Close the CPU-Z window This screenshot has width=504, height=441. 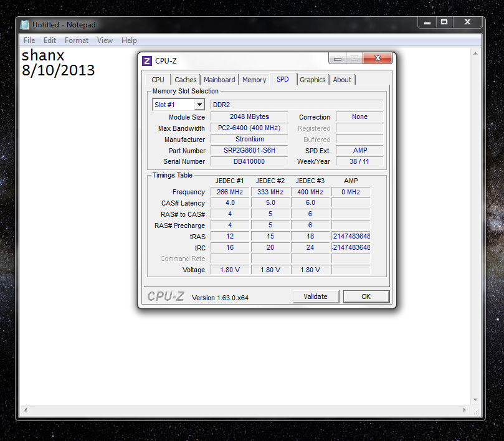(x=379, y=59)
